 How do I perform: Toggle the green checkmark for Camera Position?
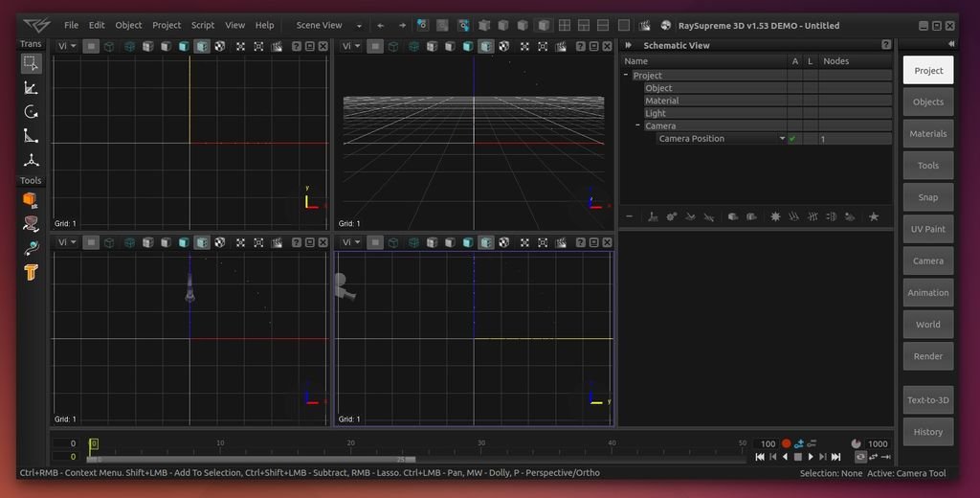(x=792, y=139)
